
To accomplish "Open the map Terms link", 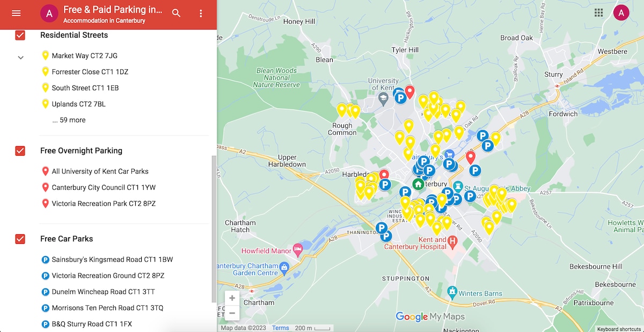I will point(280,328).
